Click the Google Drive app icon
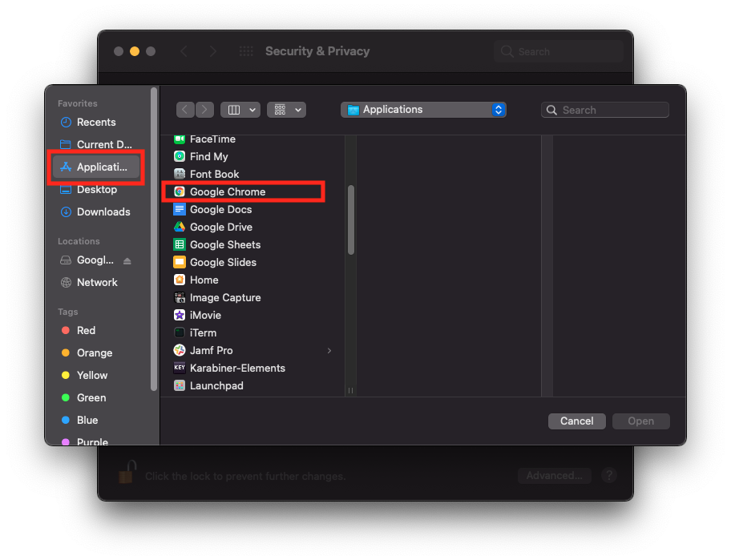The image size is (731, 560). tap(180, 227)
